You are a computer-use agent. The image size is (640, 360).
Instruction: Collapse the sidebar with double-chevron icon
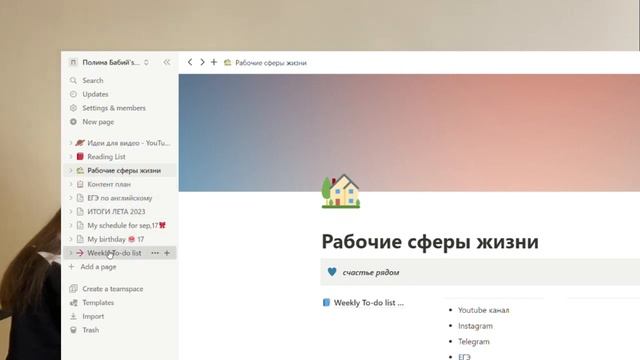(x=167, y=62)
